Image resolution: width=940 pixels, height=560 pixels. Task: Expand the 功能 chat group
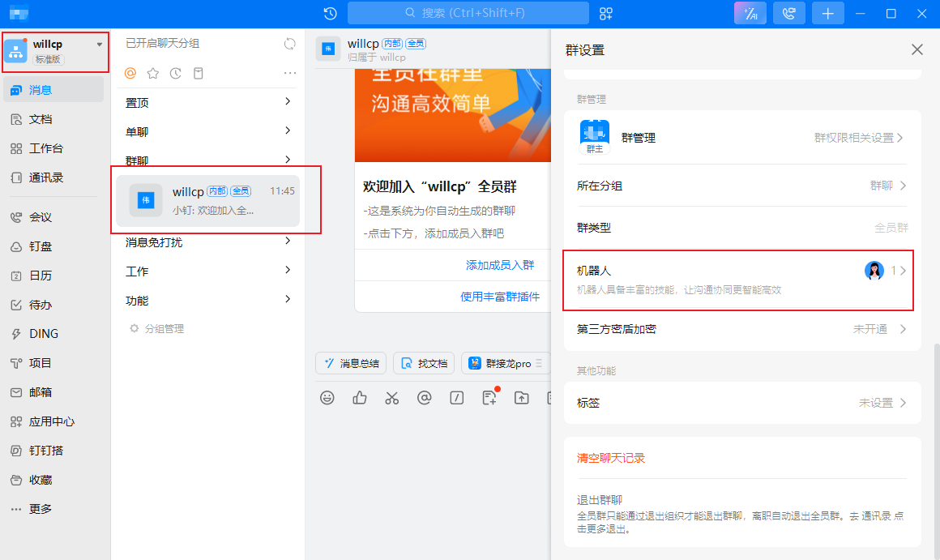pos(208,301)
